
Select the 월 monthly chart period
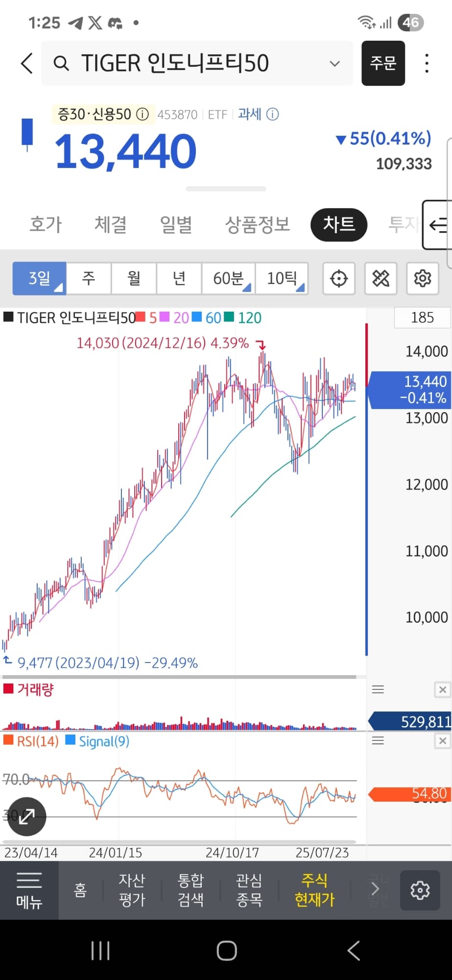134,279
